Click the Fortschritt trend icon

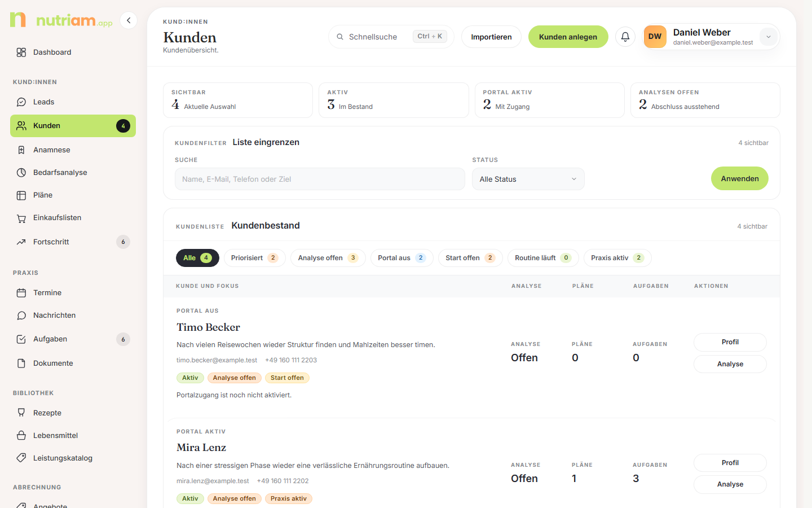point(21,242)
